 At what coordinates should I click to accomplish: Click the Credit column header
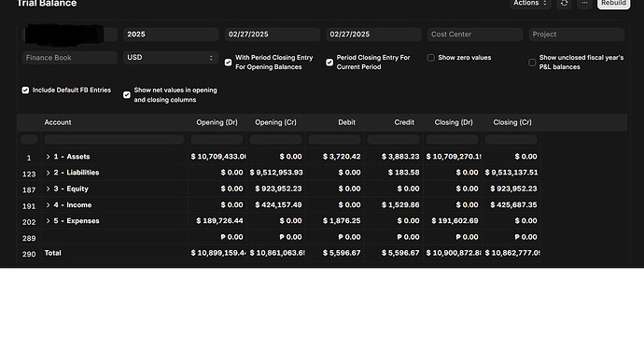404,122
